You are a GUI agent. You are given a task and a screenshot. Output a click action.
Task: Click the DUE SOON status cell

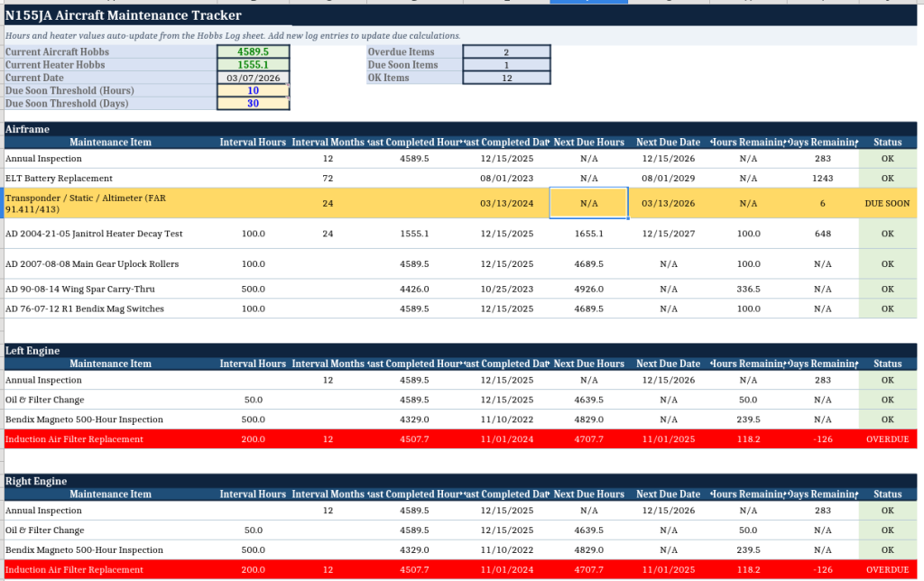887,203
